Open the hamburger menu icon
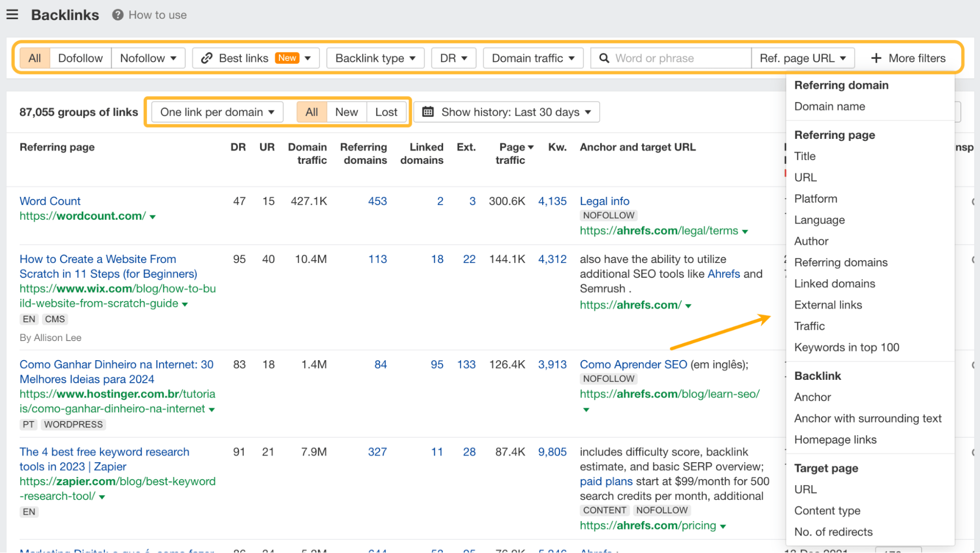 tap(12, 15)
